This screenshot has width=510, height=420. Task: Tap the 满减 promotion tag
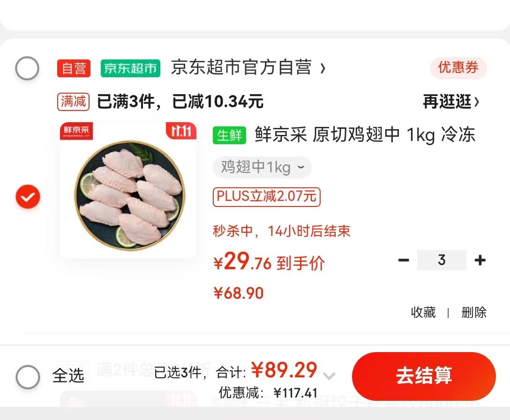tap(73, 102)
